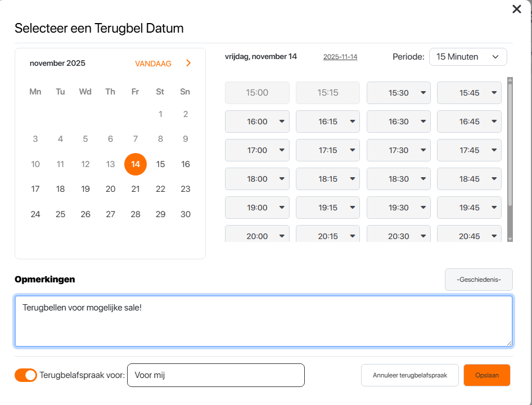Expand the dropdown on the 15:30 time slot

click(422, 93)
